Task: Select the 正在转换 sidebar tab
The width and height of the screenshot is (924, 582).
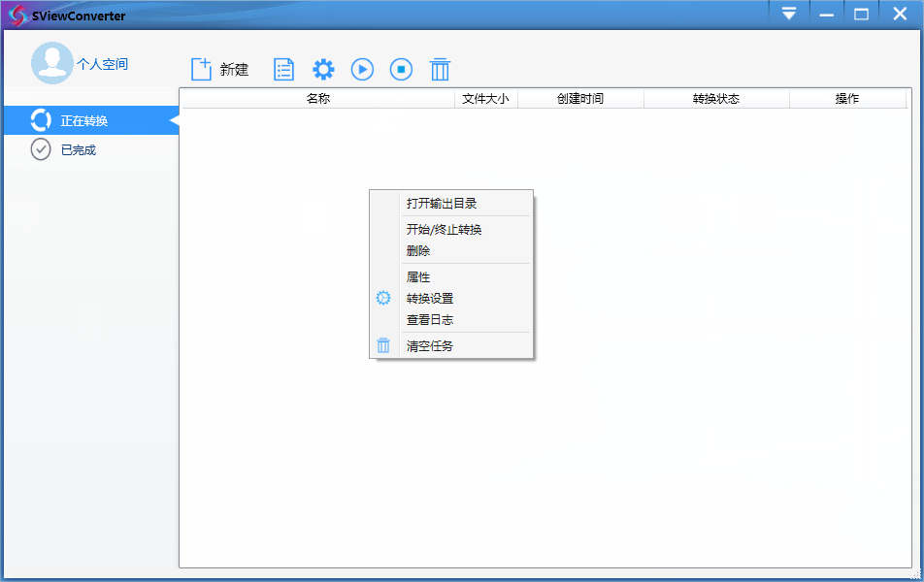Action: pyautogui.click(x=84, y=121)
